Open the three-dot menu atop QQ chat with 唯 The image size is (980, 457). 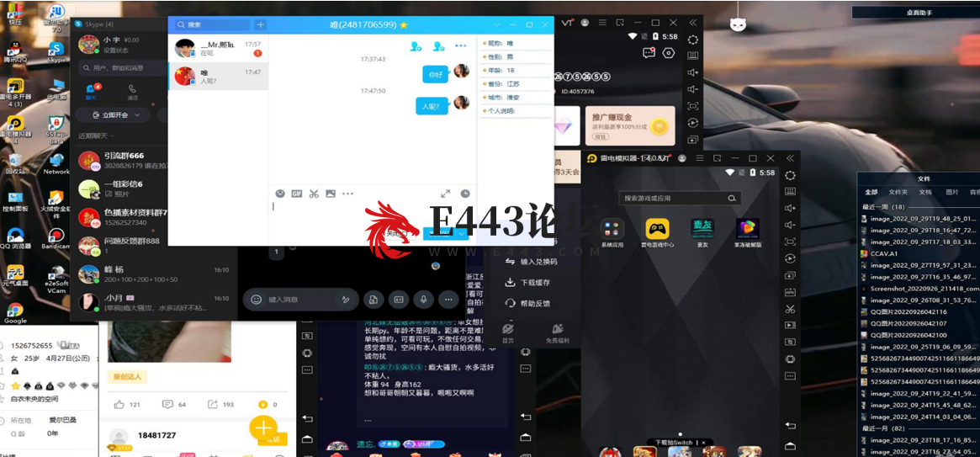coord(461,45)
